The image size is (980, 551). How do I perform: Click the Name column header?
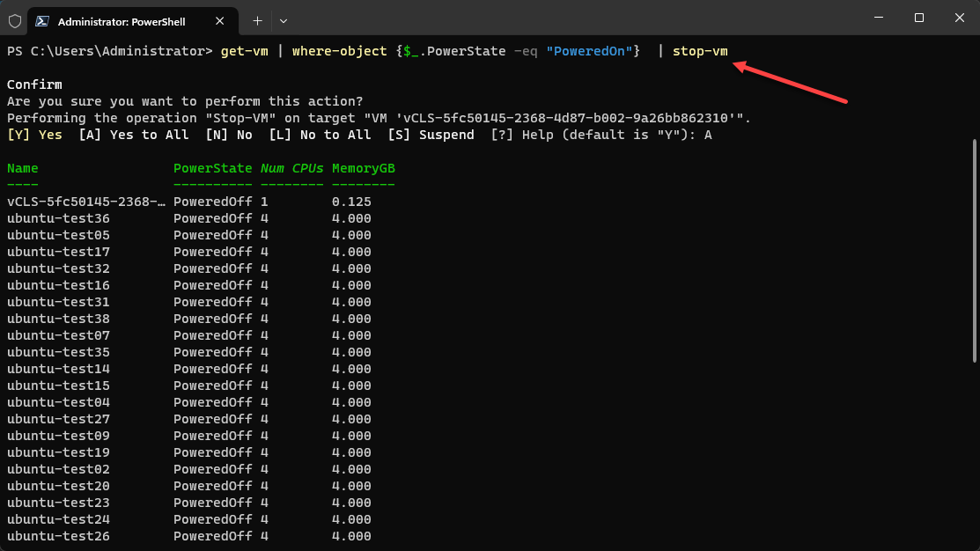(23, 168)
